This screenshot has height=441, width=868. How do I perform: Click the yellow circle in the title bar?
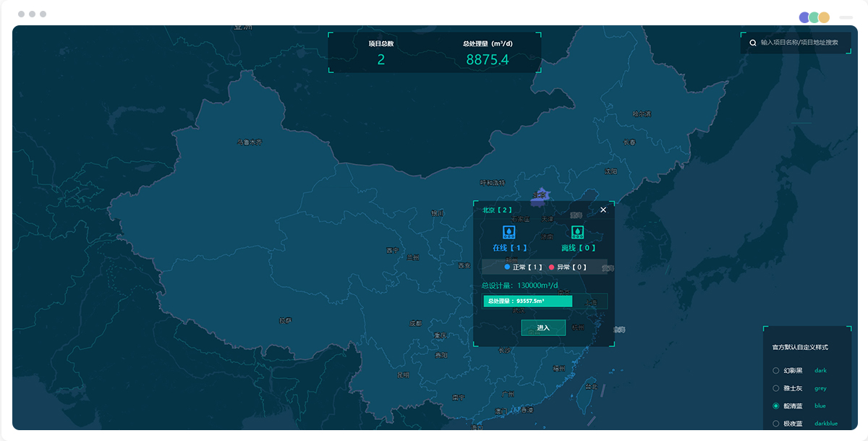coord(824,17)
